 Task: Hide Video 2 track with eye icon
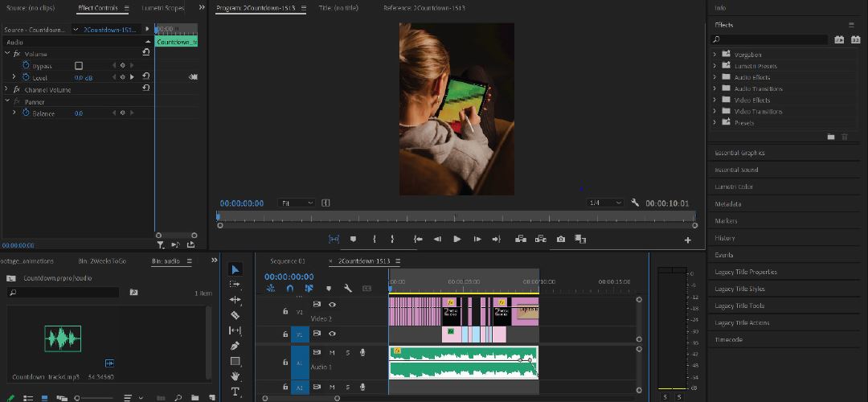point(332,305)
